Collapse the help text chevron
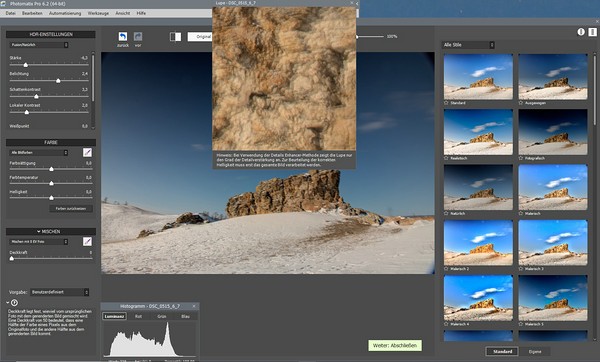 8,303
